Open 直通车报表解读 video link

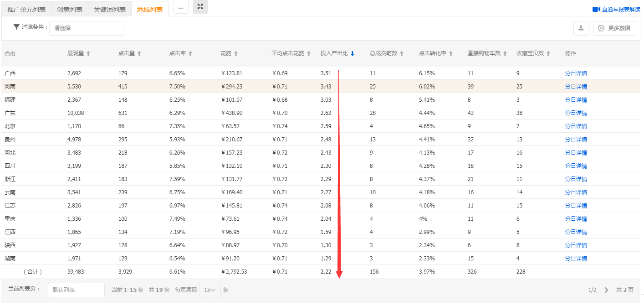[616, 10]
